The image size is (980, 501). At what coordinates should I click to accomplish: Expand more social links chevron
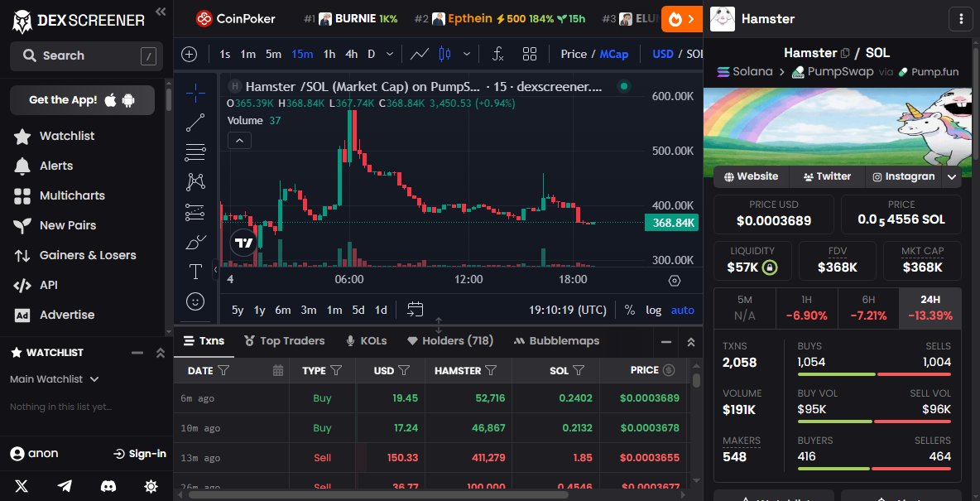[952, 177]
